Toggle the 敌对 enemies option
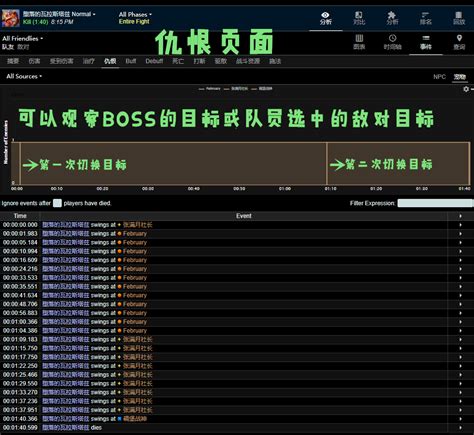The height and width of the screenshot is (435, 474). 23,47
